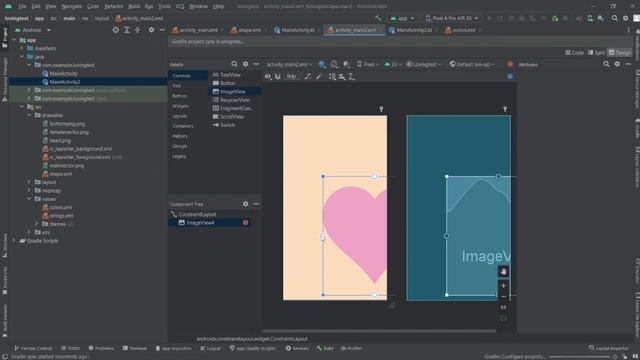Select the design surface layers icon
The image size is (640, 360).
click(322, 64)
